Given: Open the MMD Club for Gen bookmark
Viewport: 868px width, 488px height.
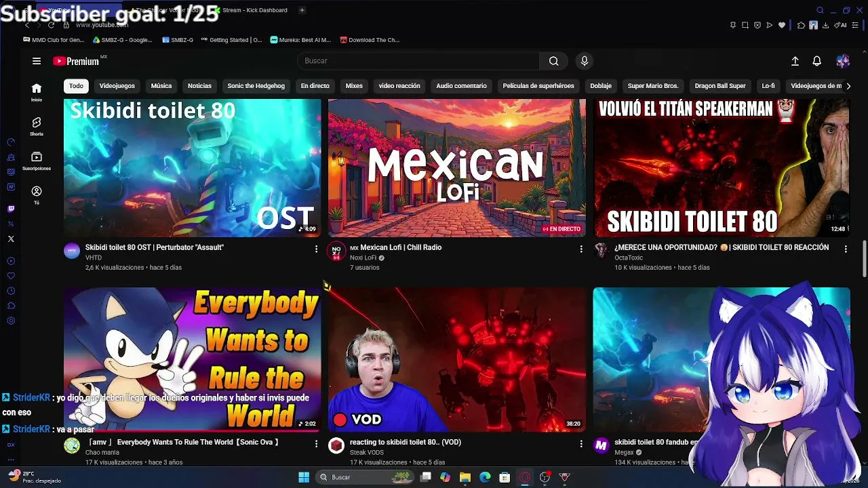Looking at the screenshot, I should pyautogui.click(x=54, y=40).
